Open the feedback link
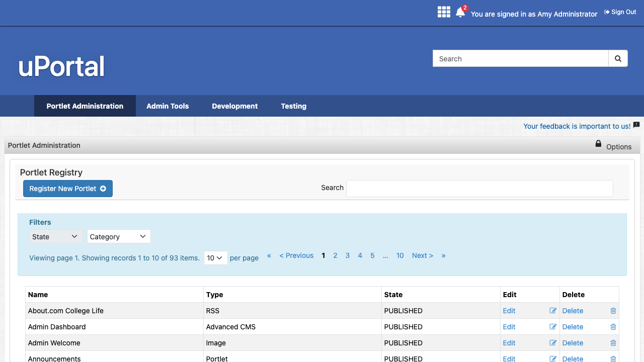Screen dimensions: 644x362 tap(577, 126)
